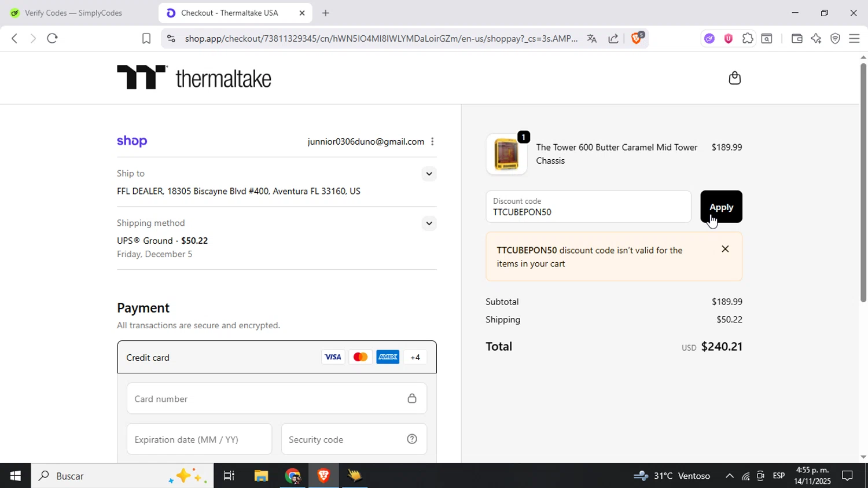The width and height of the screenshot is (868, 488).
Task: Open Brave Shields lion icon
Action: pos(637,38)
